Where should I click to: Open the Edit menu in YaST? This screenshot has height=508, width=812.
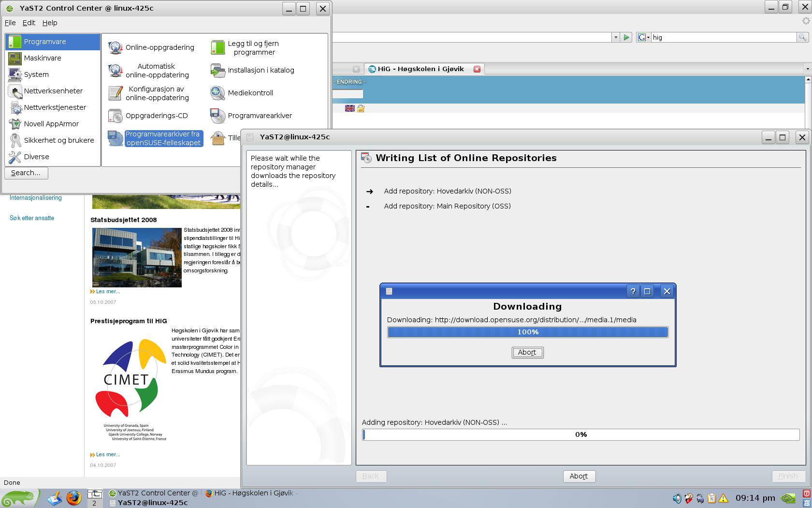pyautogui.click(x=29, y=23)
